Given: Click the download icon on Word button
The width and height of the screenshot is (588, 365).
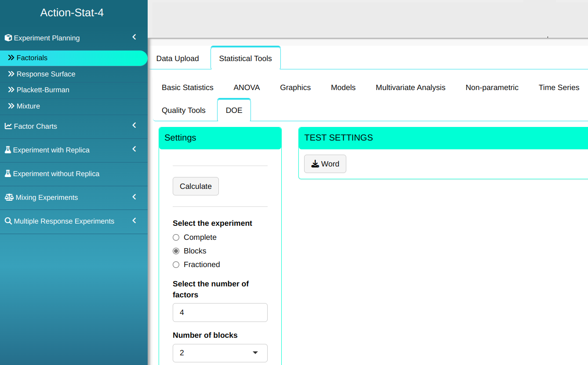Looking at the screenshot, I should click(x=315, y=164).
